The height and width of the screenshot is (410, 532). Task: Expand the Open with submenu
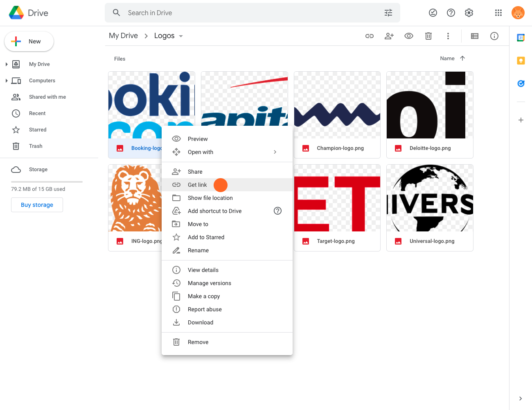click(275, 152)
